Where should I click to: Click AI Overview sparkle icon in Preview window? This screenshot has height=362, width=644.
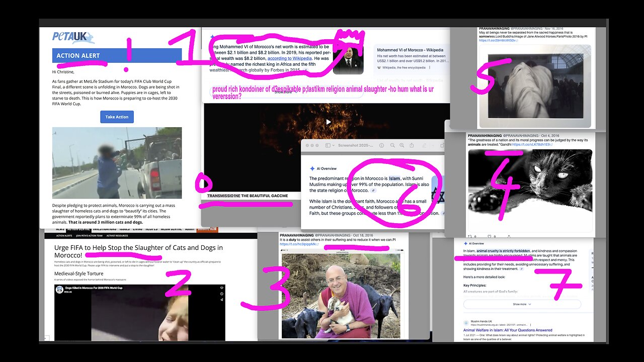tap(312, 168)
